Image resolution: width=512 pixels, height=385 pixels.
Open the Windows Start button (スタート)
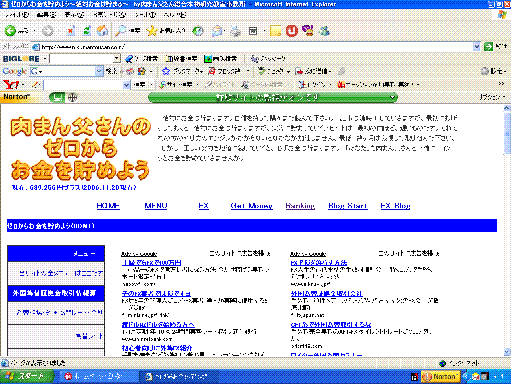[26, 376]
